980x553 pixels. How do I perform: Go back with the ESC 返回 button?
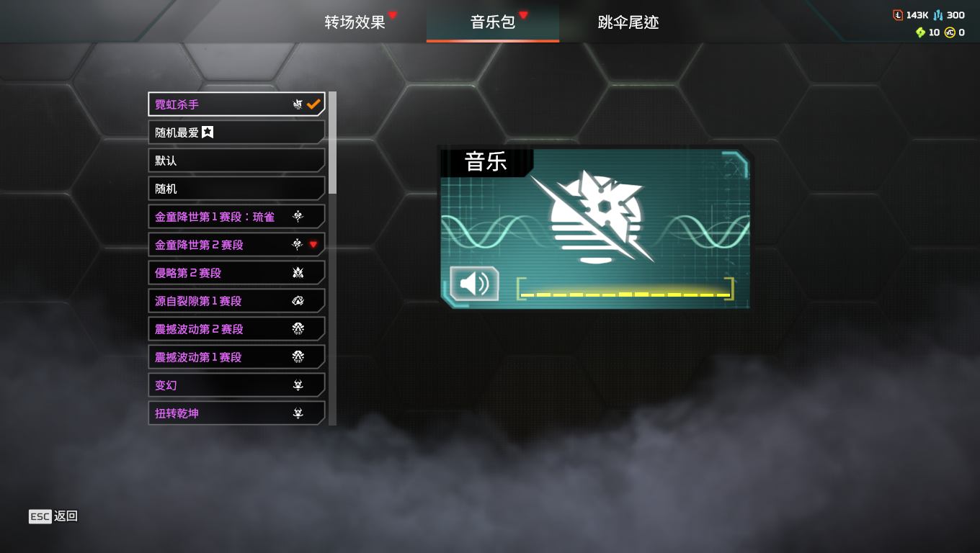click(53, 516)
